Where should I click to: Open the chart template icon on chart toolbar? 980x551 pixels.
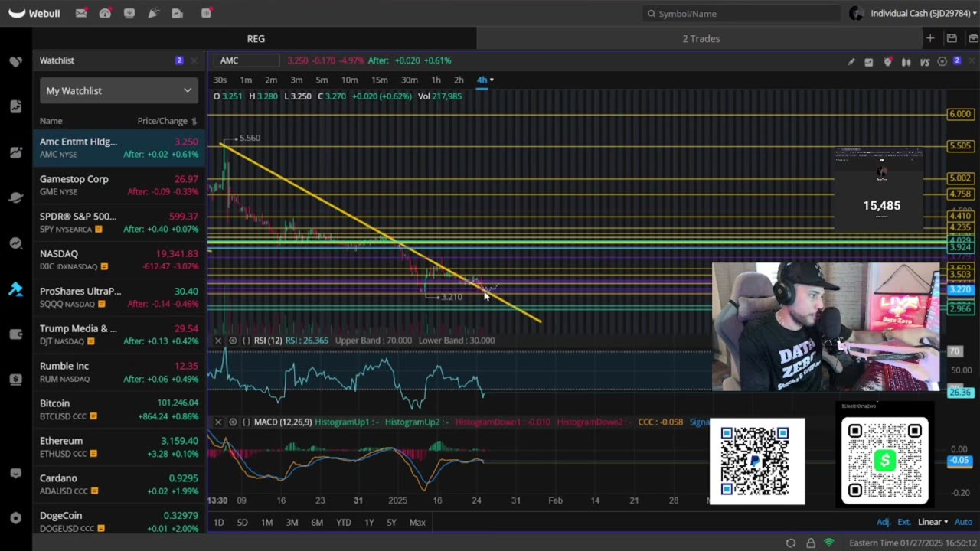pyautogui.click(x=869, y=62)
